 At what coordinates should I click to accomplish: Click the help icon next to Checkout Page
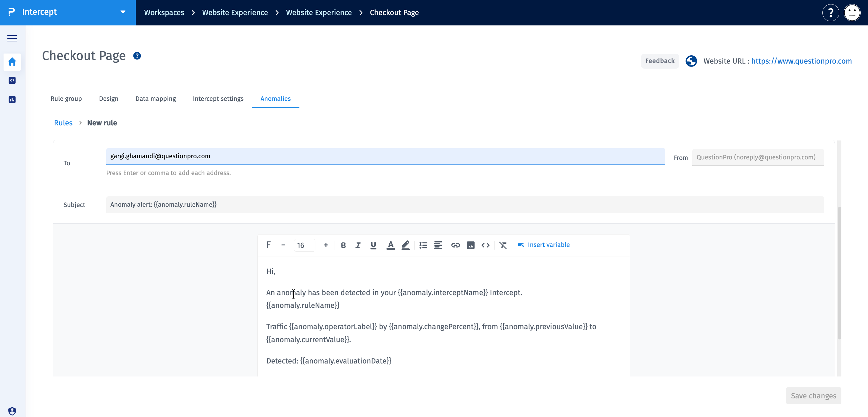pos(137,56)
